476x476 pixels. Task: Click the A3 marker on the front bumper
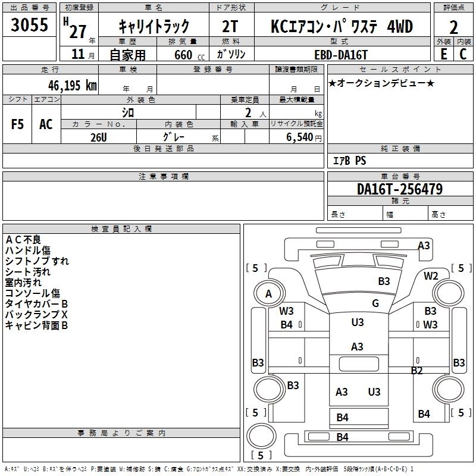pos(424,246)
